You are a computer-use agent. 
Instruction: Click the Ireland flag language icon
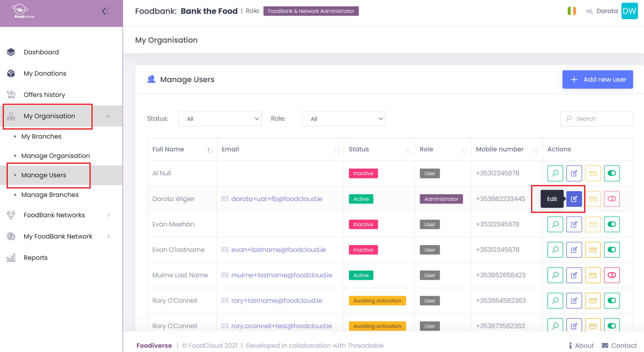[571, 11]
